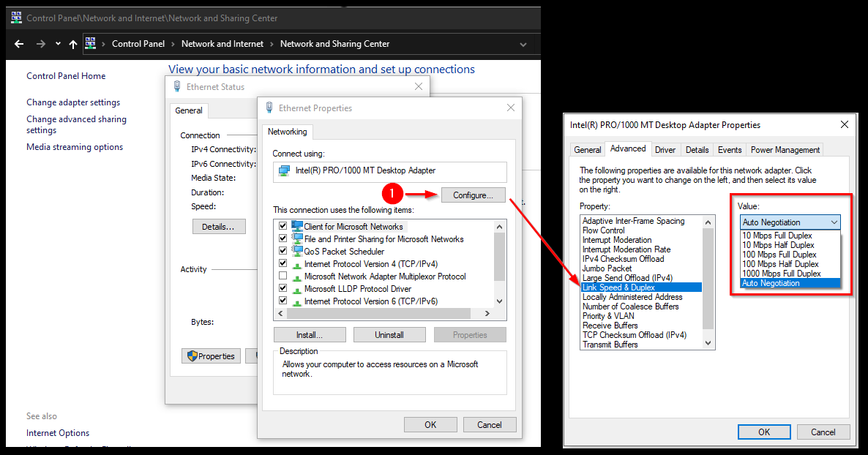The image size is (868, 455).
Task: Open the Internet Options link
Action: 58,433
